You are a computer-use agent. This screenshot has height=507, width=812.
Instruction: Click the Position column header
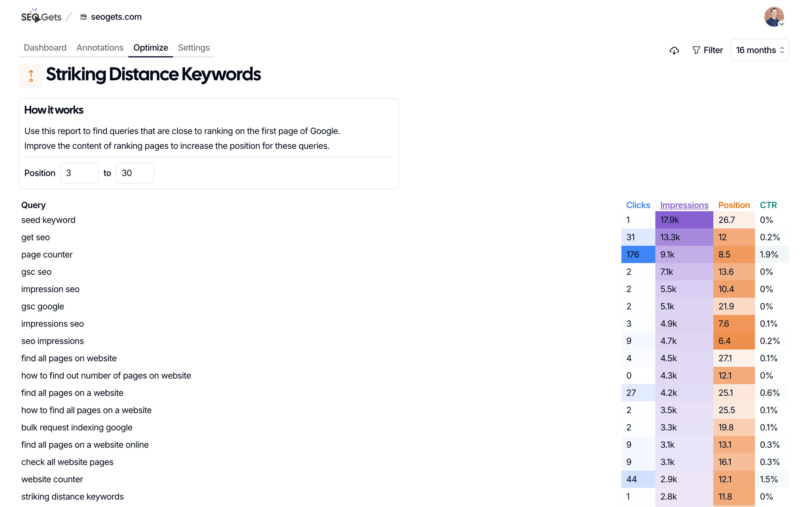[x=734, y=205]
